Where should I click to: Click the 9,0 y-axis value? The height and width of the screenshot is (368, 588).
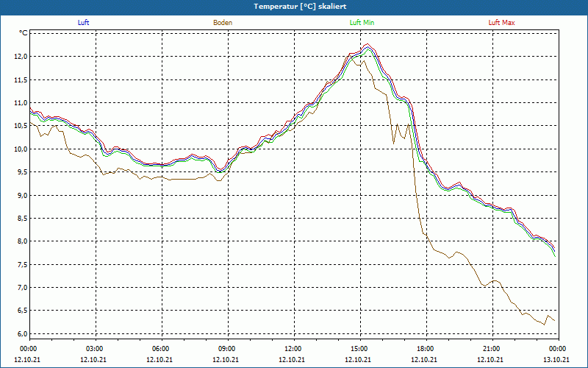23,195
